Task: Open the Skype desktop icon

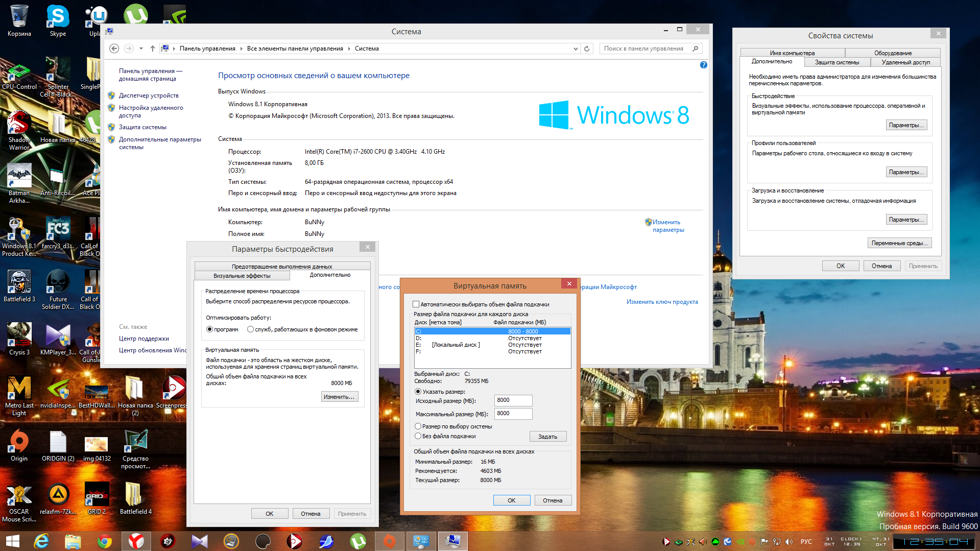Action: click(58, 19)
